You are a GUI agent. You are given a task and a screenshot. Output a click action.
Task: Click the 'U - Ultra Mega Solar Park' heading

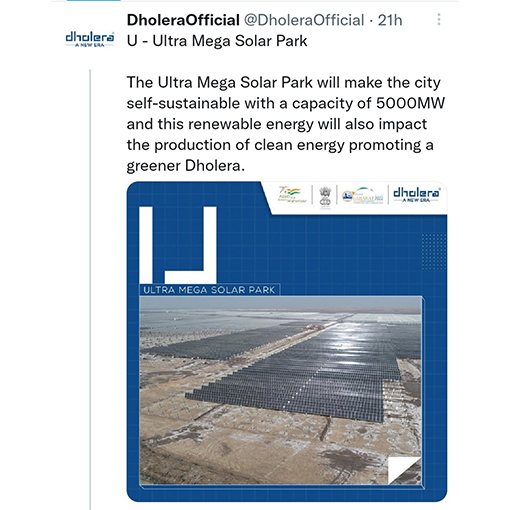click(217, 41)
